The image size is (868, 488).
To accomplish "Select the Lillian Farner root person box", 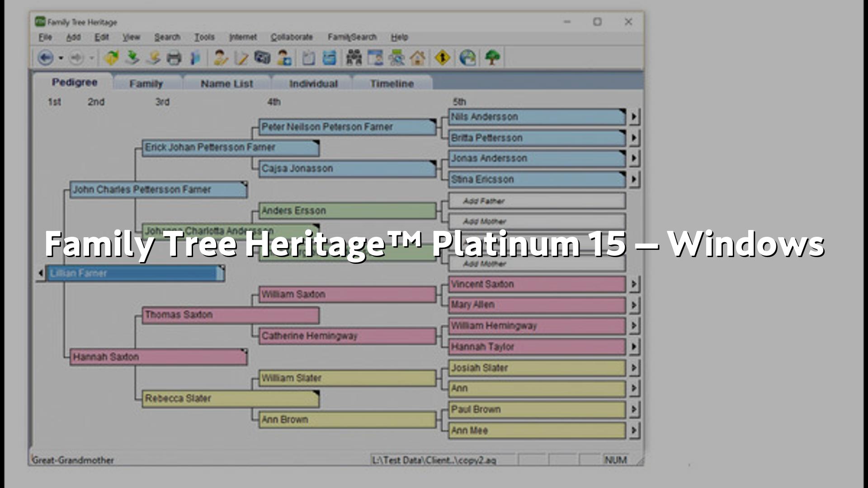I will (136, 273).
